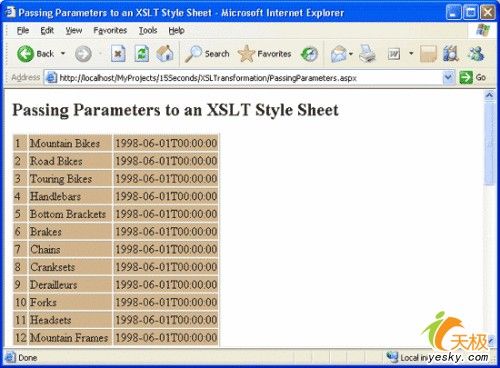The width and height of the screenshot is (500, 368).
Task: Click the Mail envelope icon
Action: 338,54
